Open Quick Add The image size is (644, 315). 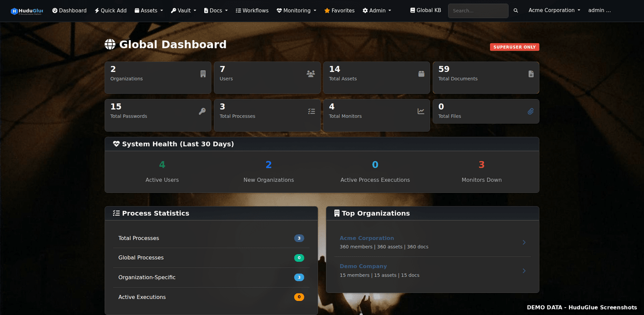pyautogui.click(x=111, y=11)
